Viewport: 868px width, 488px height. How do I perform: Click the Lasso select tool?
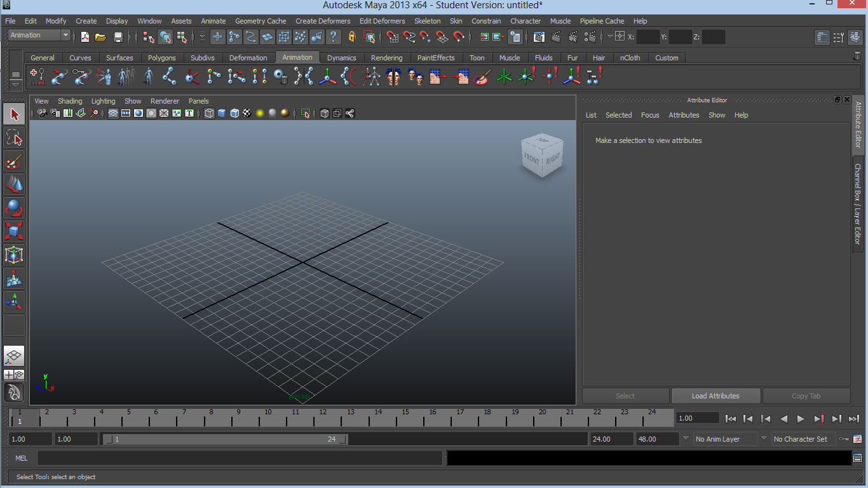[x=14, y=138]
